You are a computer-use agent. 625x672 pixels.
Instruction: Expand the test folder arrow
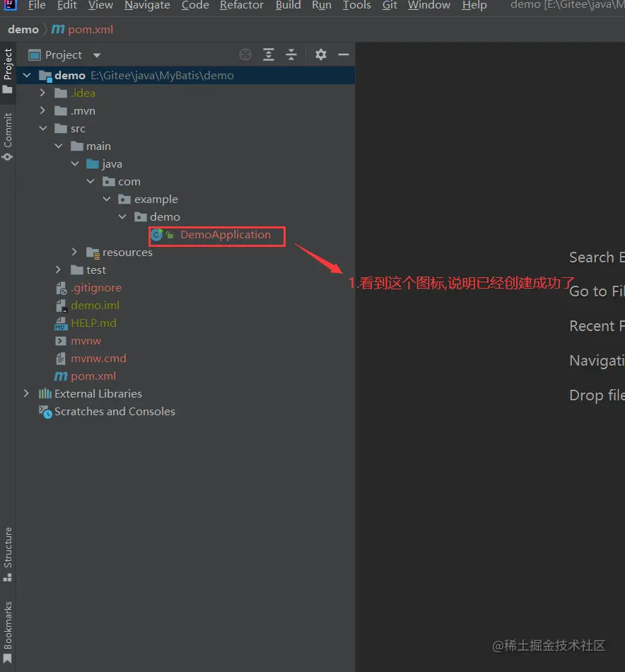[58, 270]
